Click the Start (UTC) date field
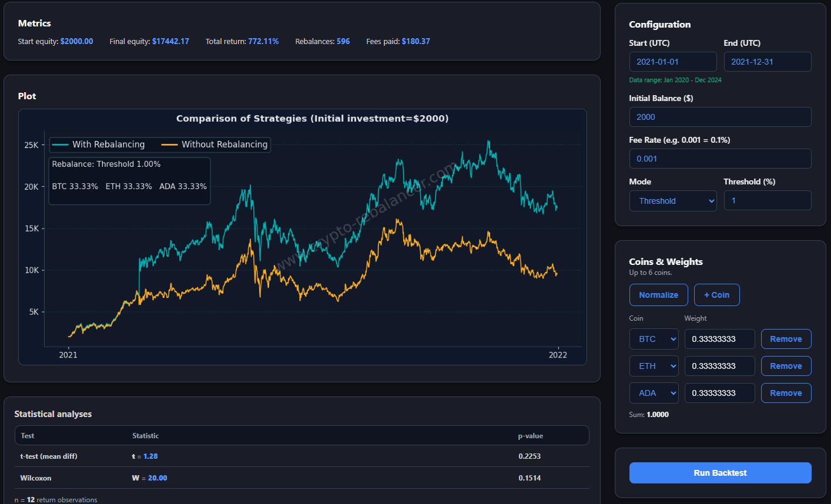This screenshot has height=504, width=831. (x=672, y=62)
